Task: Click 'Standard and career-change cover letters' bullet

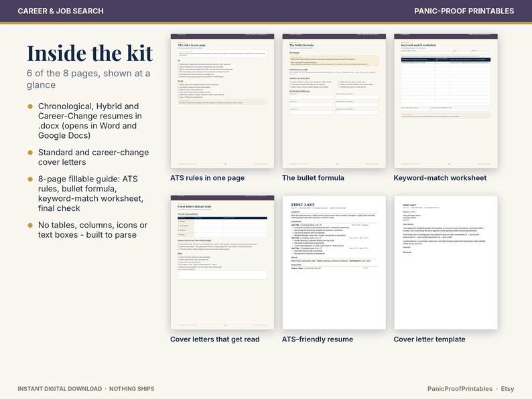Action: [93, 157]
